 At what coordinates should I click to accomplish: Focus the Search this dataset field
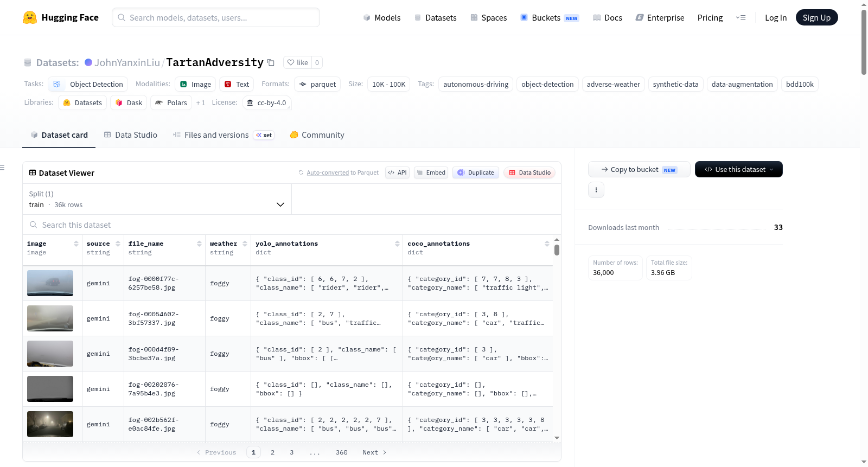tap(292, 225)
